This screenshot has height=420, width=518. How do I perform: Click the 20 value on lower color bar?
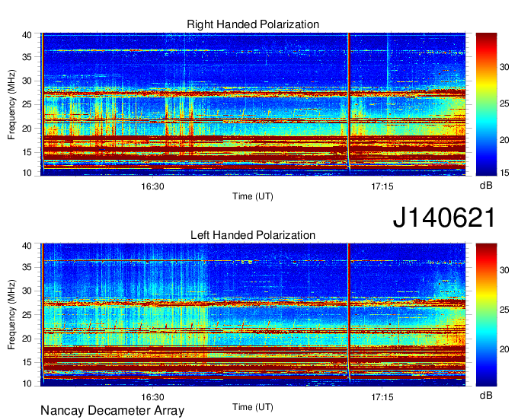(x=504, y=349)
